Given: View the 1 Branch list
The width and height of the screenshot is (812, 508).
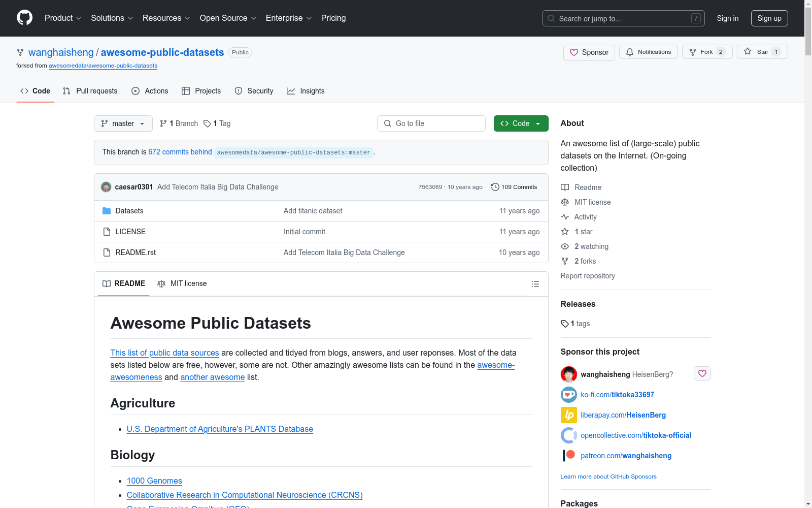Looking at the screenshot, I should [x=179, y=123].
